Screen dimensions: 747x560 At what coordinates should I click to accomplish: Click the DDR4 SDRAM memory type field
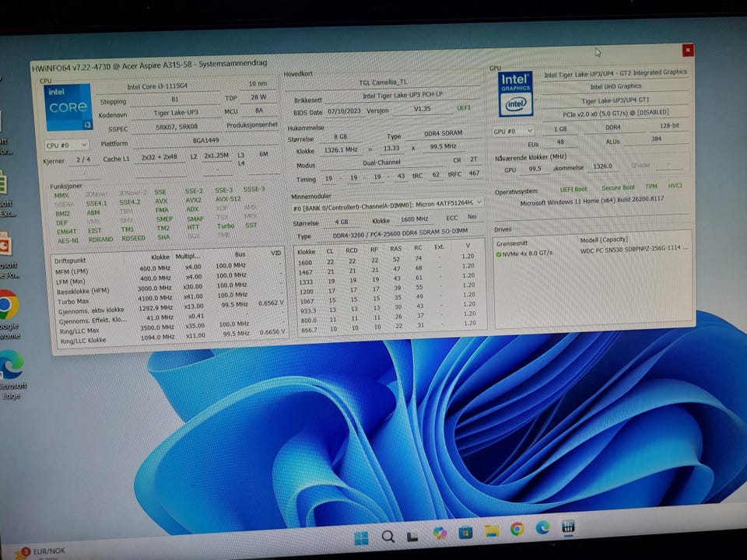click(443, 134)
